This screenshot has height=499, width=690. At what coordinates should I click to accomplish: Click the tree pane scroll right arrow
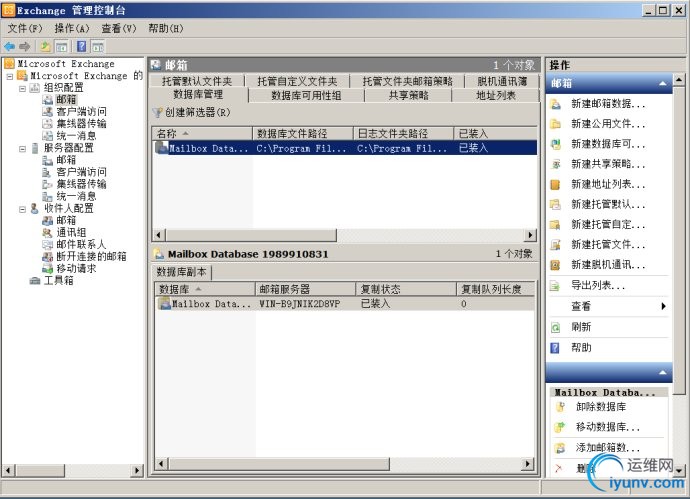coord(137,470)
